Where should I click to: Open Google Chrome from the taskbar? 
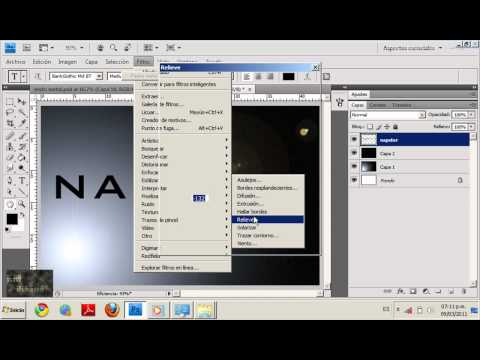point(42,310)
